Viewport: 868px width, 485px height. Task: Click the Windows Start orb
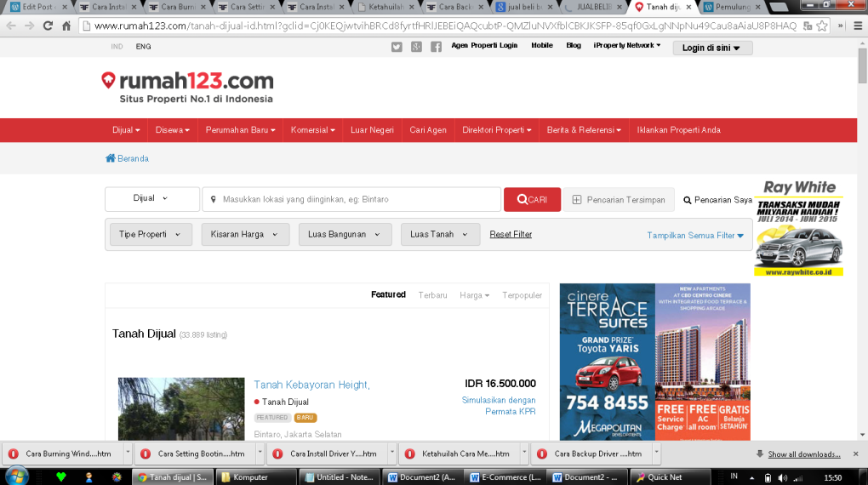click(17, 476)
